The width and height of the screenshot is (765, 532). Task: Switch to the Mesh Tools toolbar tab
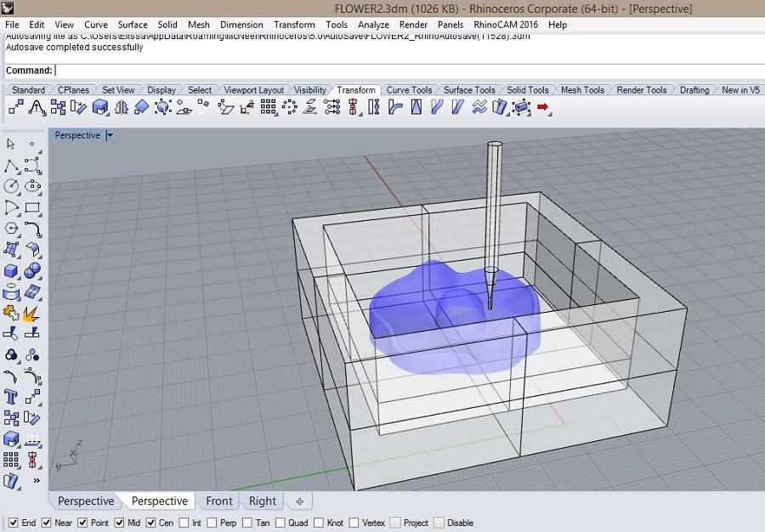click(x=582, y=90)
